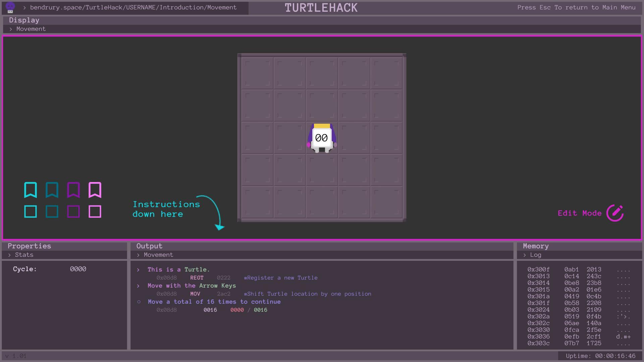This screenshot has width=644, height=362.
Task: Open the Output panel header
Action: pos(322,246)
